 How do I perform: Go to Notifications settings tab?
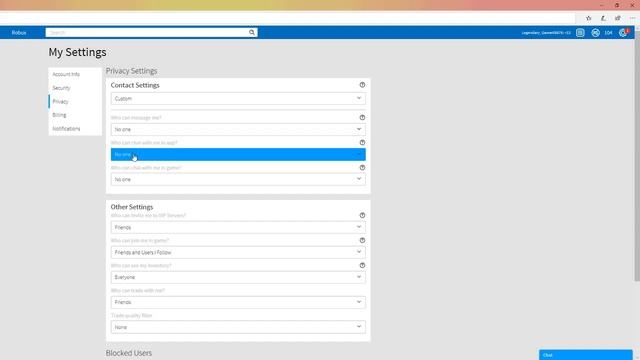(75, 129)
